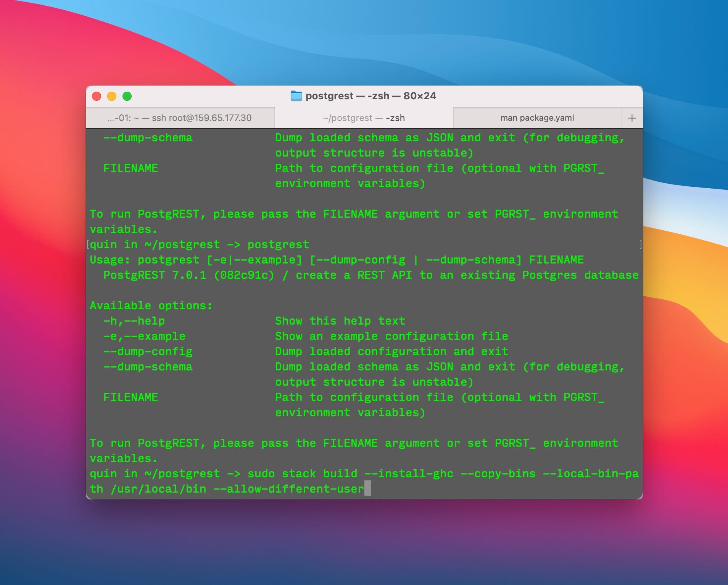Click the upper FILENAME option near the top

click(x=130, y=168)
